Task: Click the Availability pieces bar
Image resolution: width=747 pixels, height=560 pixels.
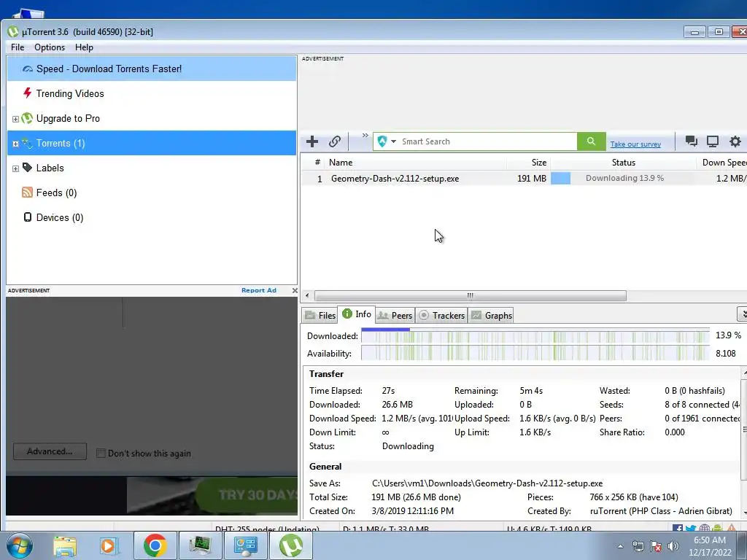Action: point(535,354)
